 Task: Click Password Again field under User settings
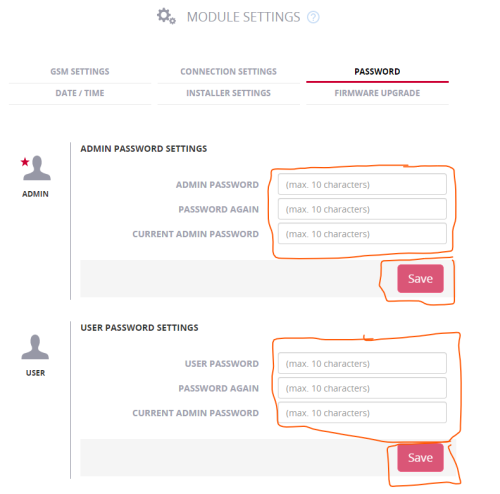pyautogui.click(x=362, y=388)
